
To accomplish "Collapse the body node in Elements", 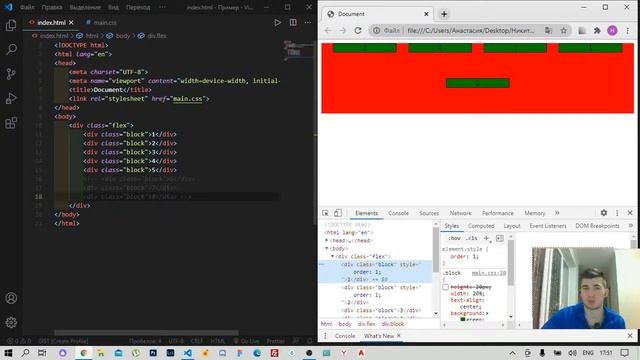I will [x=327, y=248].
